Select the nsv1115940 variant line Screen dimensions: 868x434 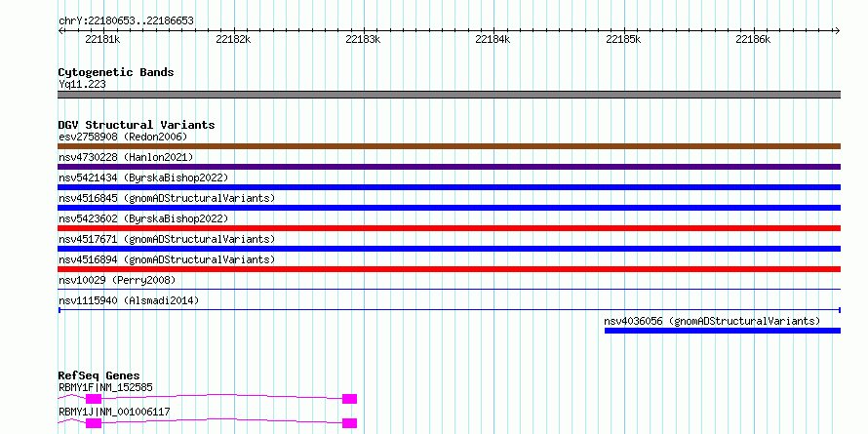(449, 310)
